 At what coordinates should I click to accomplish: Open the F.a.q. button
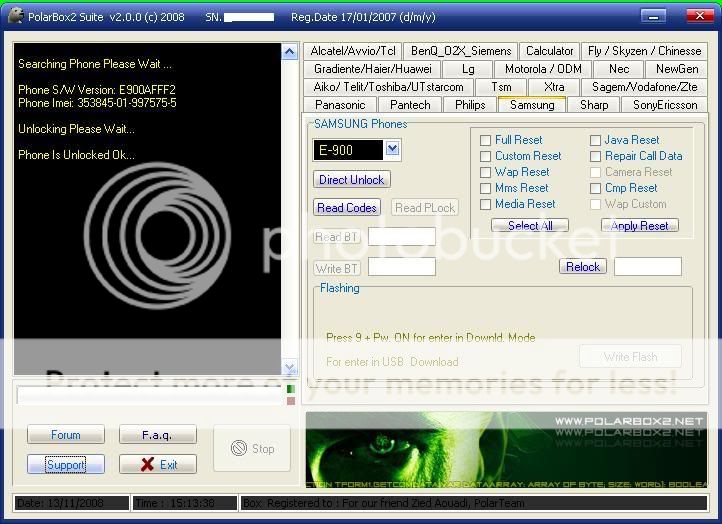(157, 435)
